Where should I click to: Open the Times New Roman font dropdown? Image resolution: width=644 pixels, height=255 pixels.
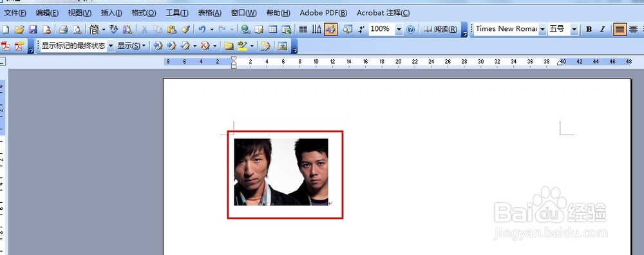pos(542,30)
